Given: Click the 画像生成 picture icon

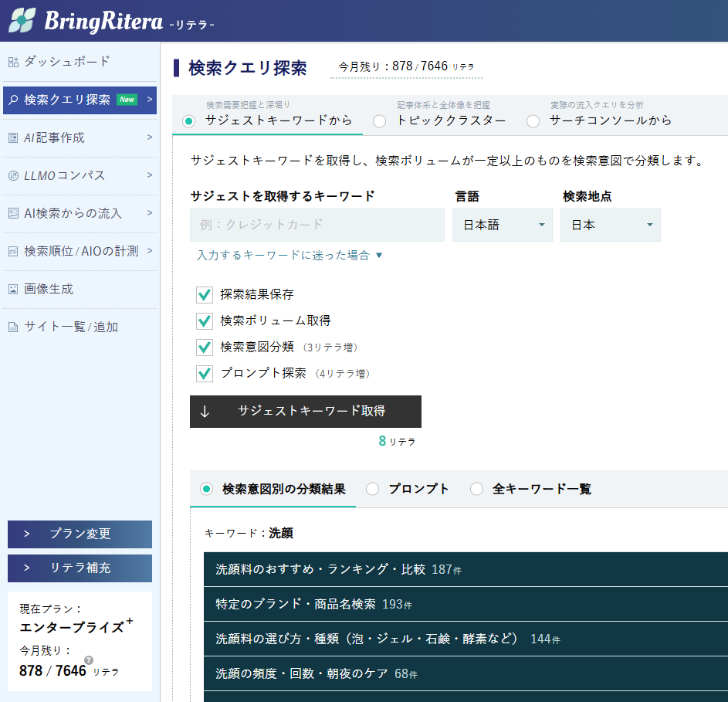Looking at the screenshot, I should coord(13,290).
